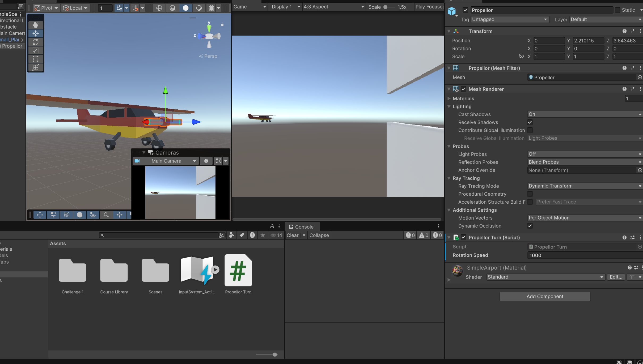This screenshot has height=364, width=643.
Task: Toggle Acceleration Structure Build Flags checkbox
Action: (x=530, y=202)
